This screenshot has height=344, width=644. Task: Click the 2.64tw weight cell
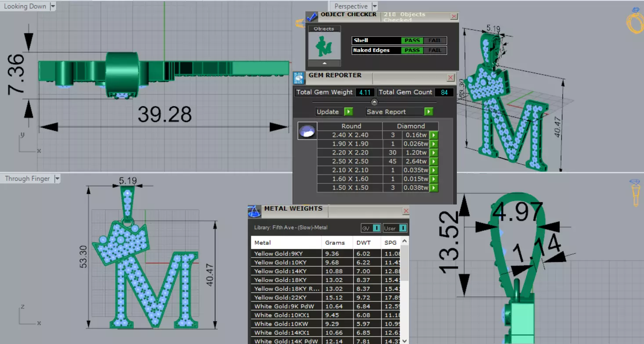tap(416, 161)
